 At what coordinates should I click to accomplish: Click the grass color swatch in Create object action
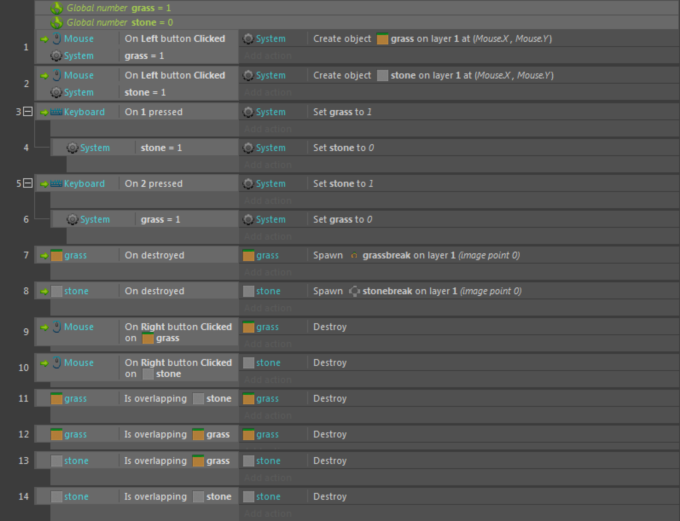(x=382, y=39)
